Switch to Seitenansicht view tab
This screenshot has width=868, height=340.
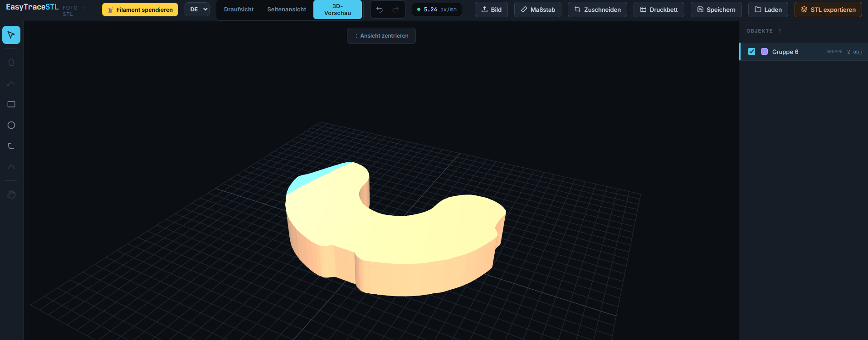click(287, 10)
